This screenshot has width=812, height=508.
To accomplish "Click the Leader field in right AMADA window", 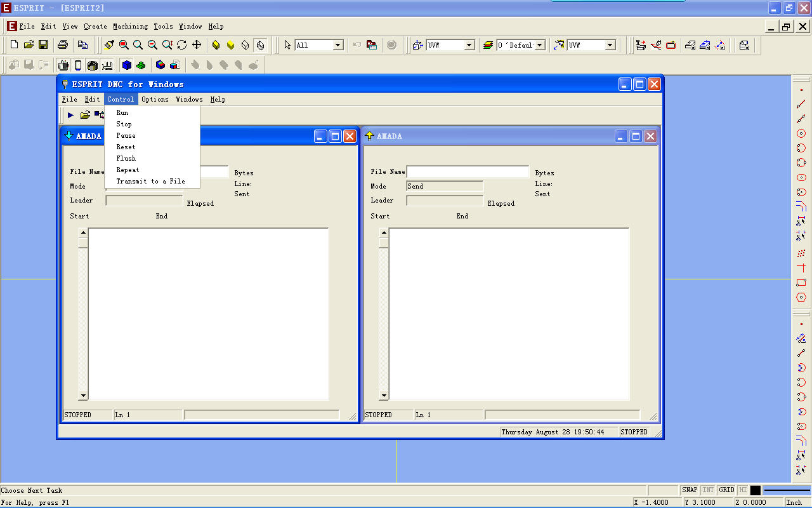I will pos(445,201).
